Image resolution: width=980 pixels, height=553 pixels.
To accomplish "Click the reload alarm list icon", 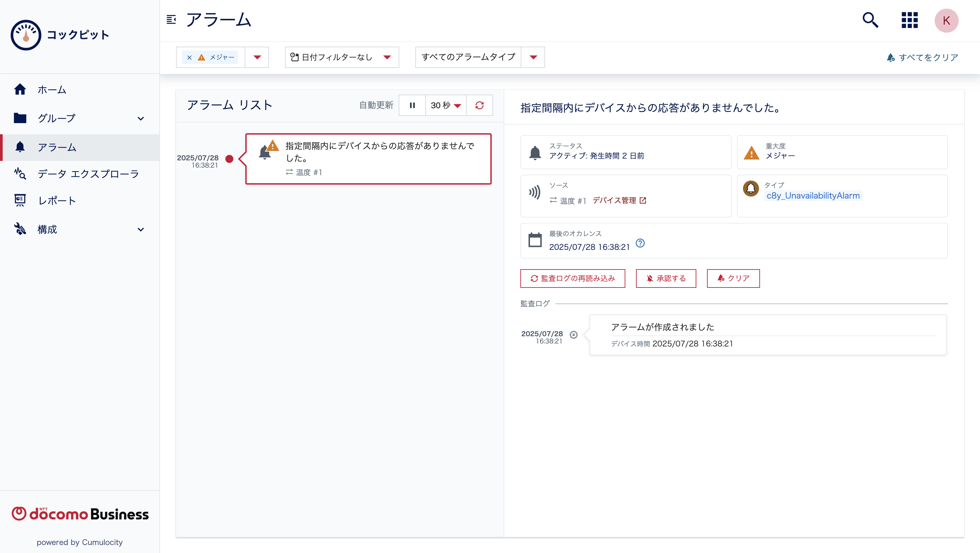I will [479, 105].
